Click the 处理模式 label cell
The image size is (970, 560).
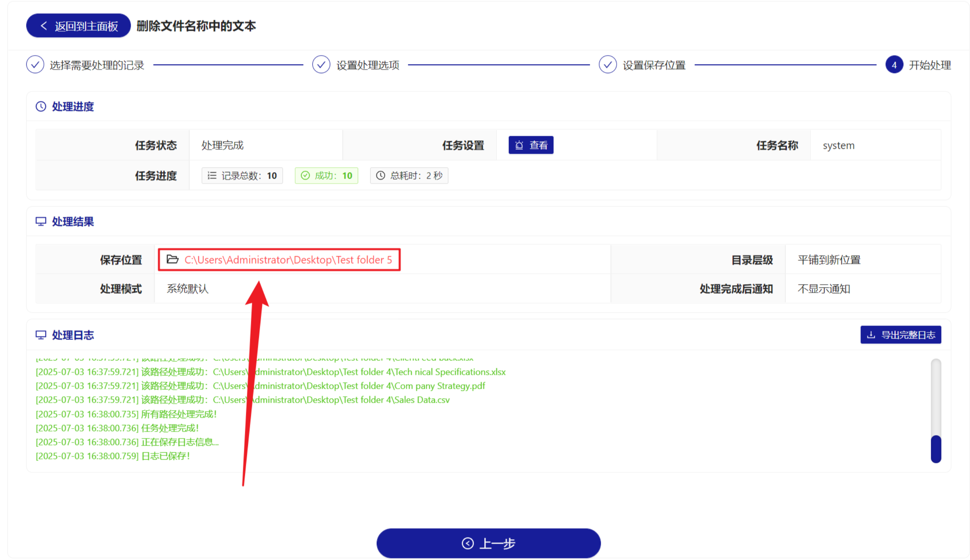coord(95,289)
